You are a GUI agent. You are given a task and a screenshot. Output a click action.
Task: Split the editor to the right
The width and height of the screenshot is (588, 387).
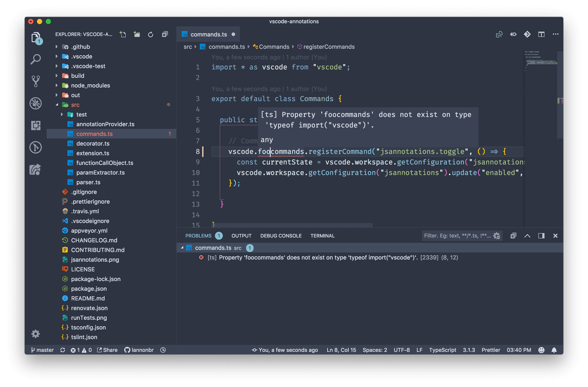(x=541, y=34)
